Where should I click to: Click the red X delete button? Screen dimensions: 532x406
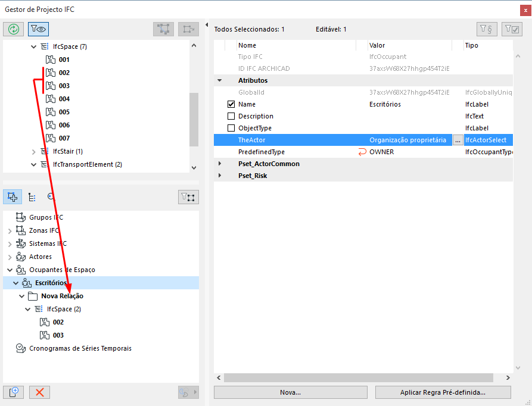tap(40, 392)
